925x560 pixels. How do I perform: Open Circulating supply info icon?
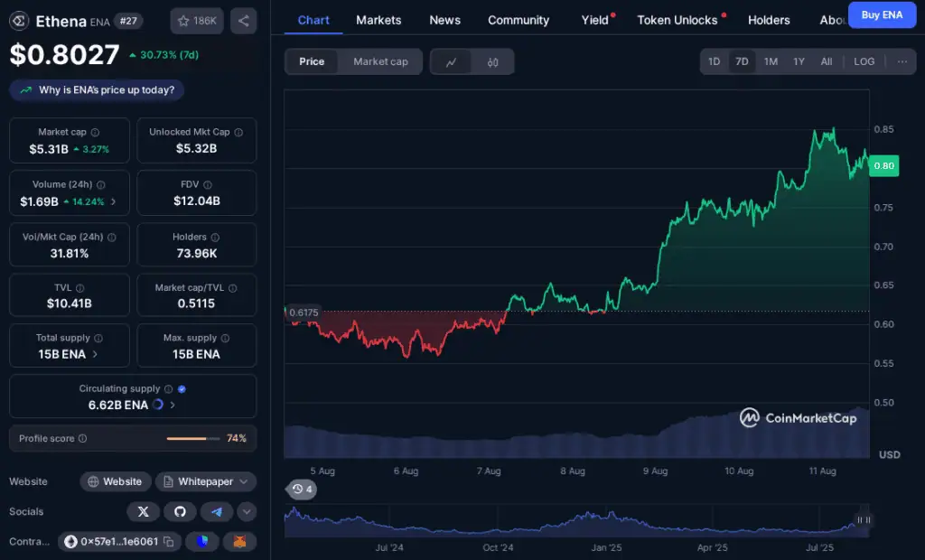coord(168,389)
